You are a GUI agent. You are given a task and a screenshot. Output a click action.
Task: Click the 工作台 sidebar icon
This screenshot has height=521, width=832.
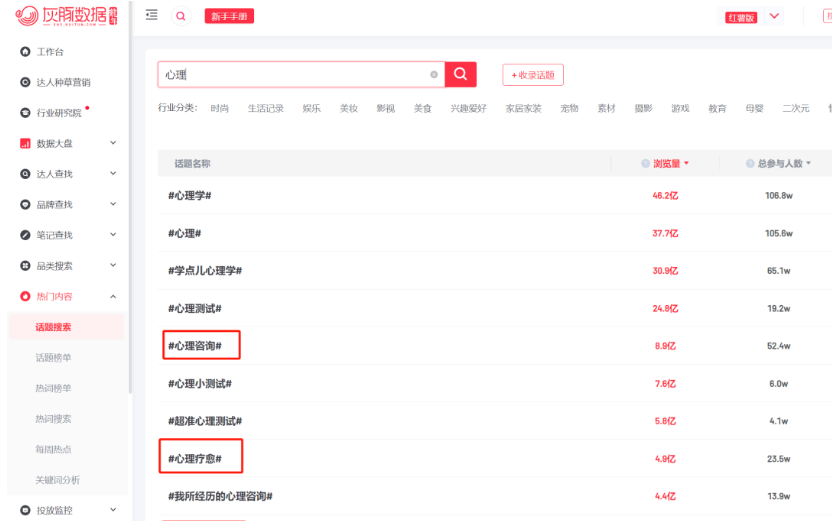(25, 51)
